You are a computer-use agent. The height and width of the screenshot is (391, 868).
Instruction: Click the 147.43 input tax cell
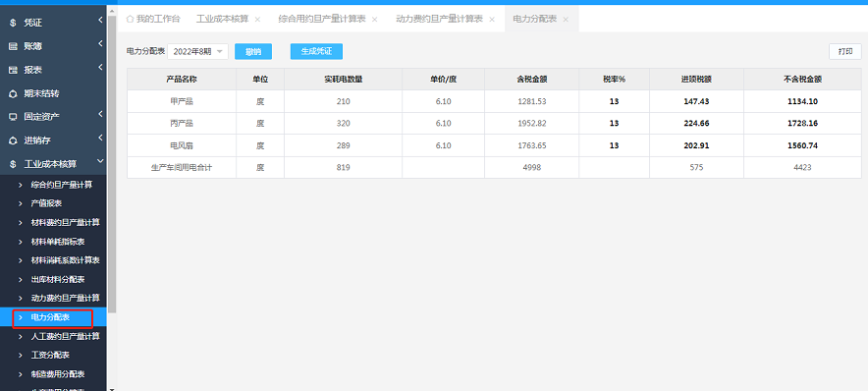(x=696, y=101)
